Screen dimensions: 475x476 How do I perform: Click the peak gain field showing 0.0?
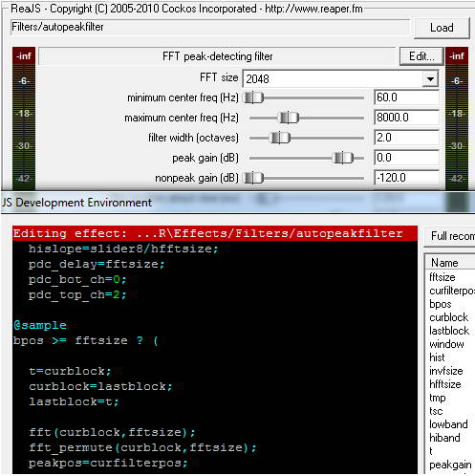point(406,158)
